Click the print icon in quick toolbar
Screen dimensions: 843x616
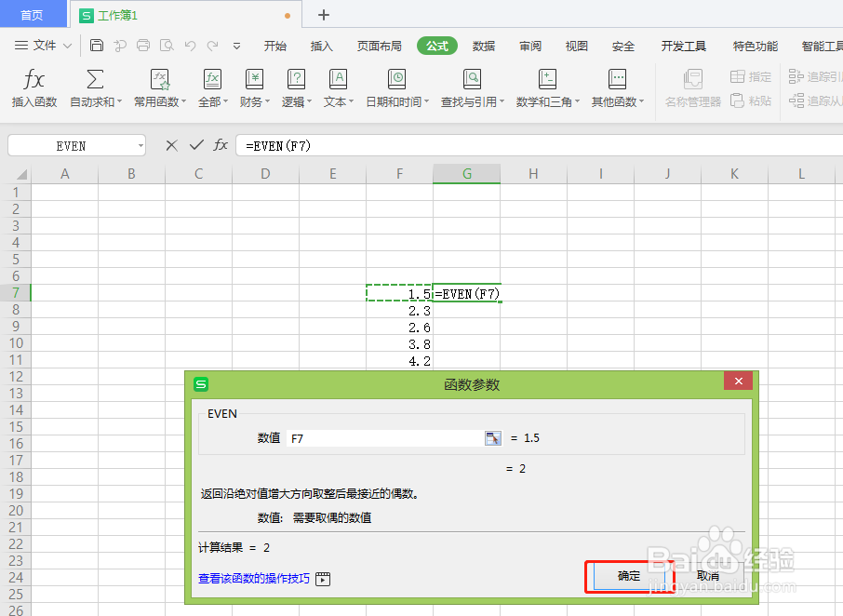(143, 46)
